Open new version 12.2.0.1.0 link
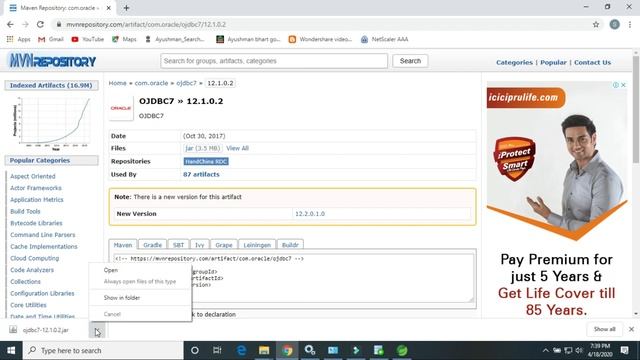The width and height of the screenshot is (640, 360). point(310,214)
